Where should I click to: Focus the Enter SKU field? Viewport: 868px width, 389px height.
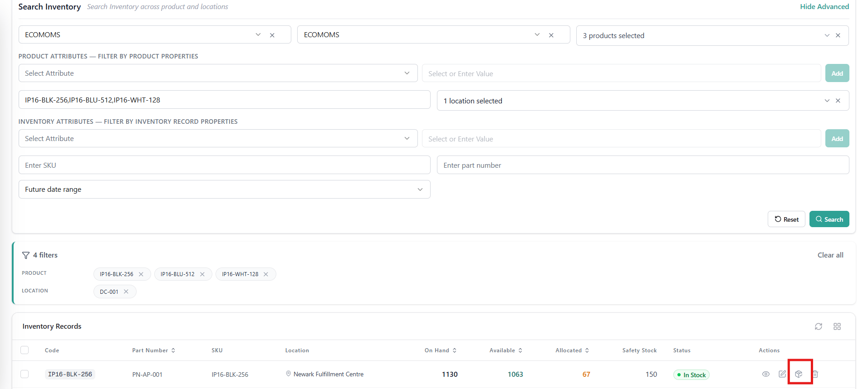224,165
